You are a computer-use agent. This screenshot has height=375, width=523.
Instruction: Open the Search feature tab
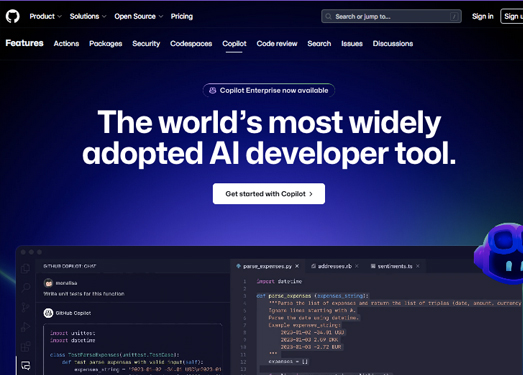pos(319,43)
